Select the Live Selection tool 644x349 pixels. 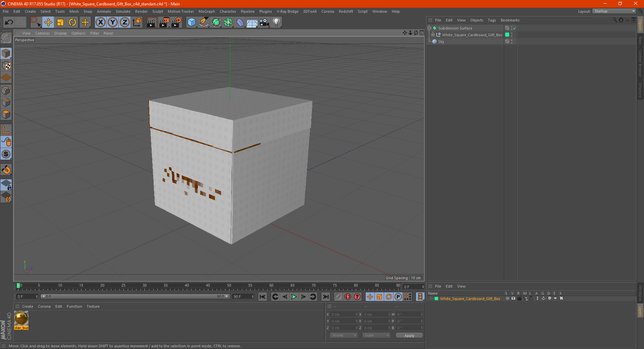(36, 22)
